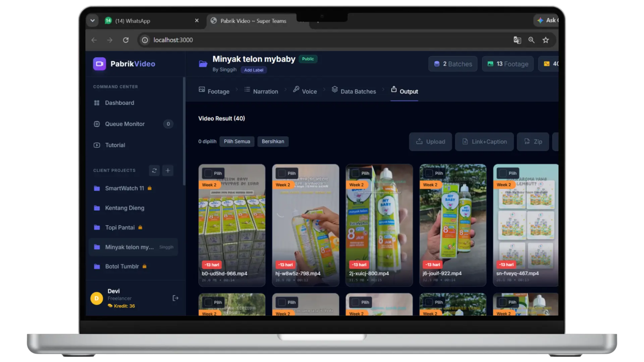Image resolution: width=644 pixels, height=362 pixels.
Task: Refresh the Client Projects list
Action: click(154, 170)
